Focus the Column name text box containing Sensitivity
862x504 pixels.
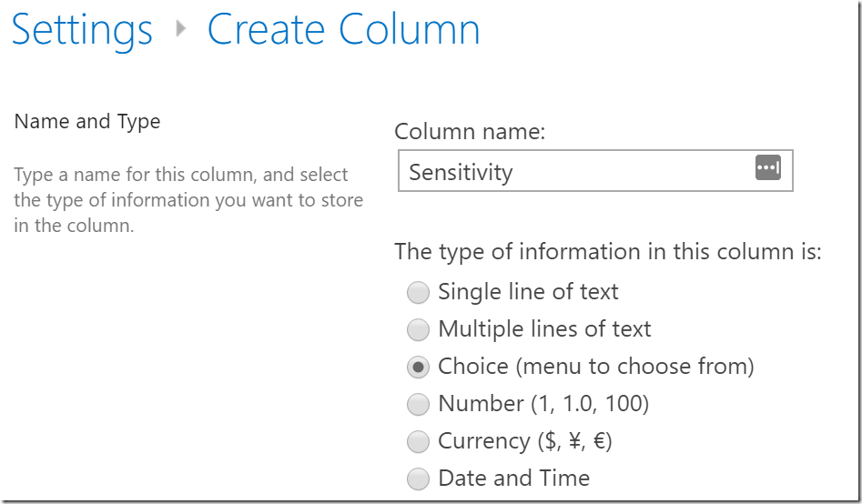[595, 171]
